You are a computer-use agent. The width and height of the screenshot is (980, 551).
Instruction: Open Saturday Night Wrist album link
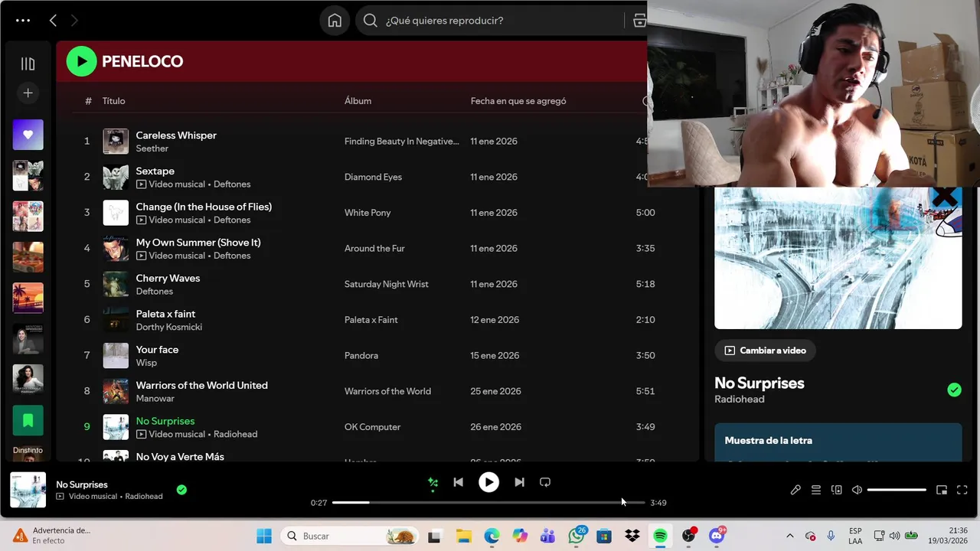click(386, 284)
